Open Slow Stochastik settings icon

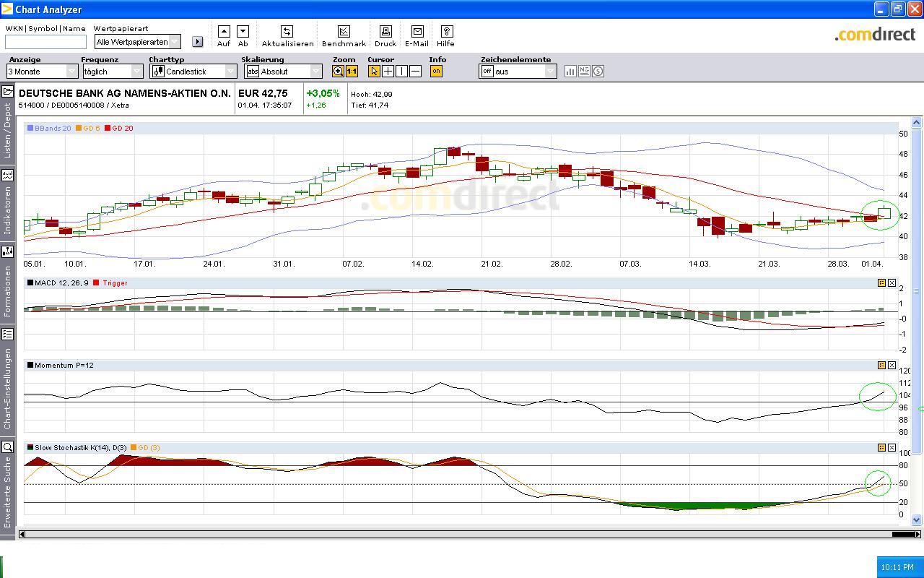[x=881, y=447]
